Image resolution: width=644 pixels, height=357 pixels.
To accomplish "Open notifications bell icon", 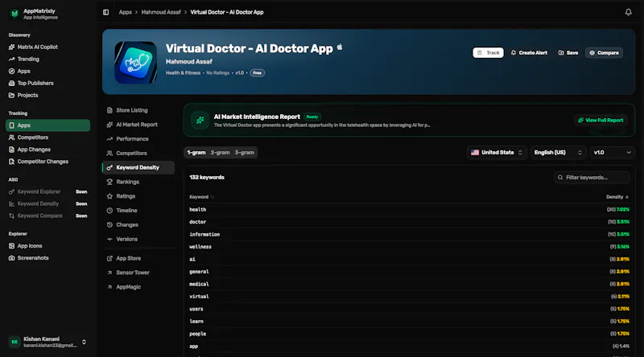I will pyautogui.click(x=628, y=12).
